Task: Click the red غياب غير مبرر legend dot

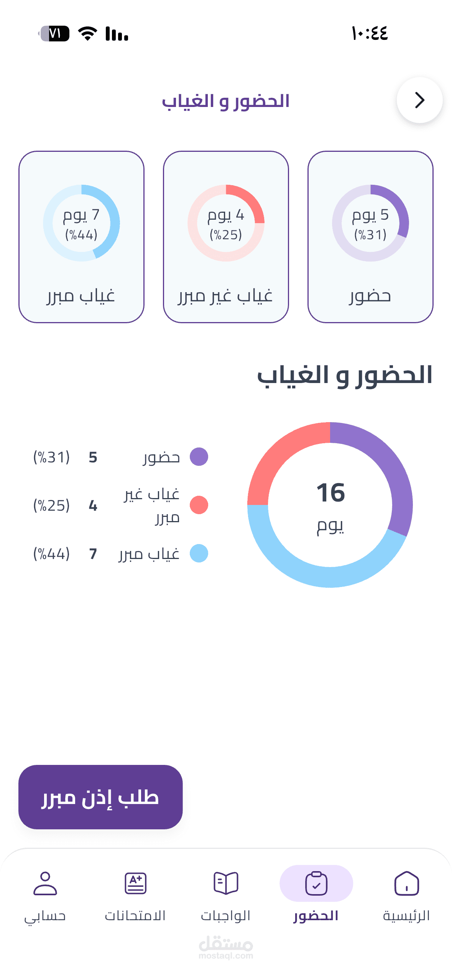Action: coord(199,505)
